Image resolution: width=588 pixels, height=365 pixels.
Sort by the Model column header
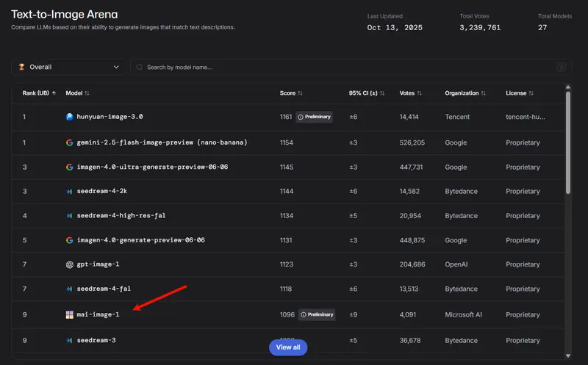coord(77,93)
